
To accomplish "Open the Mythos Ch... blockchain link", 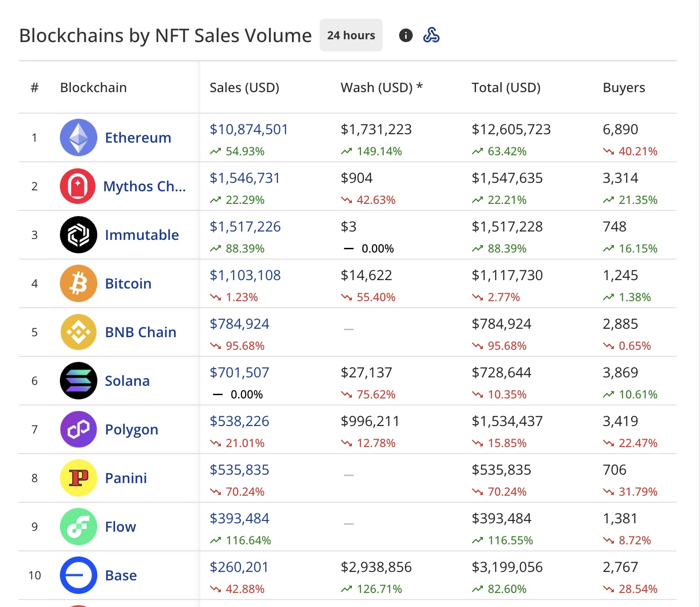I will coord(145,186).
